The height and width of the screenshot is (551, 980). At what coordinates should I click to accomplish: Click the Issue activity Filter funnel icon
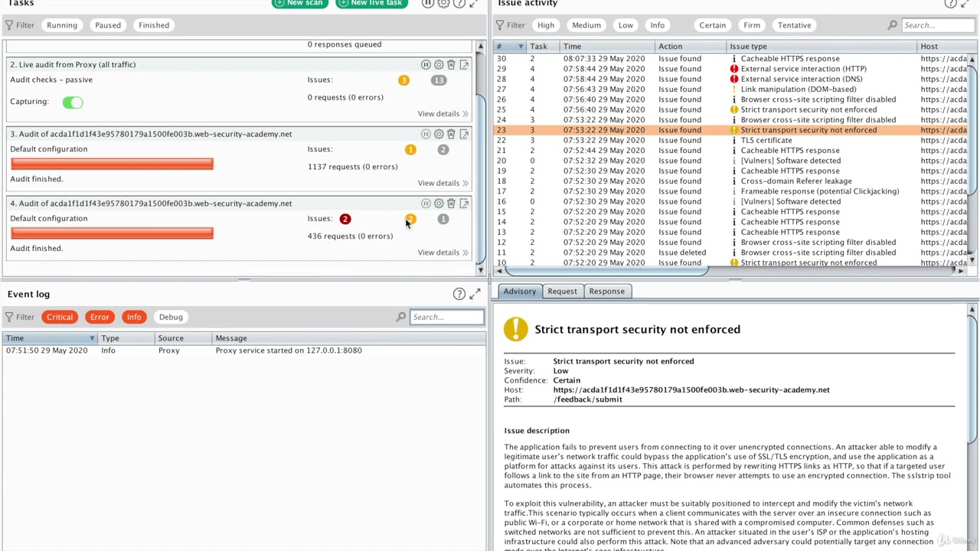(x=501, y=25)
